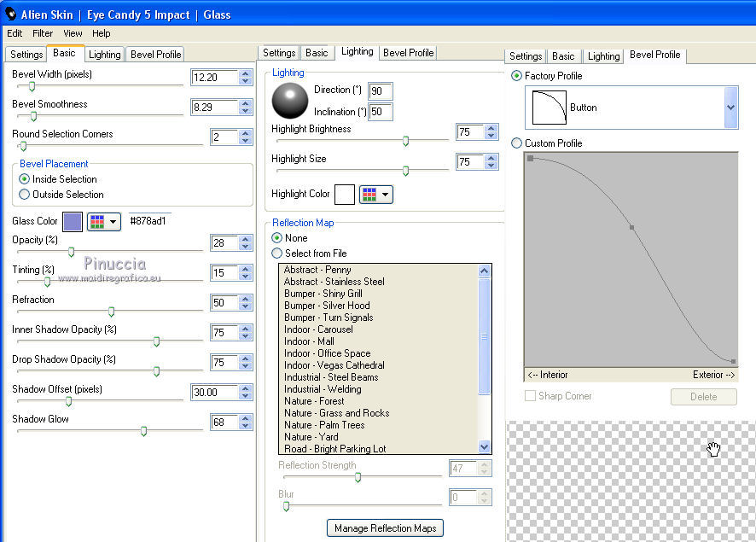Switch to the Bevel Profile tab in left panel
The image size is (756, 542).
point(155,55)
